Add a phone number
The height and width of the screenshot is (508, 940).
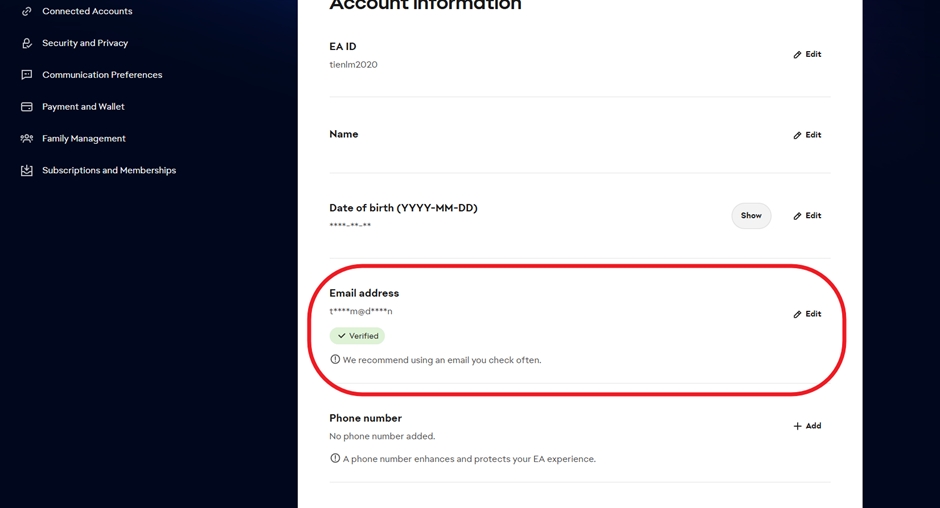coord(807,426)
